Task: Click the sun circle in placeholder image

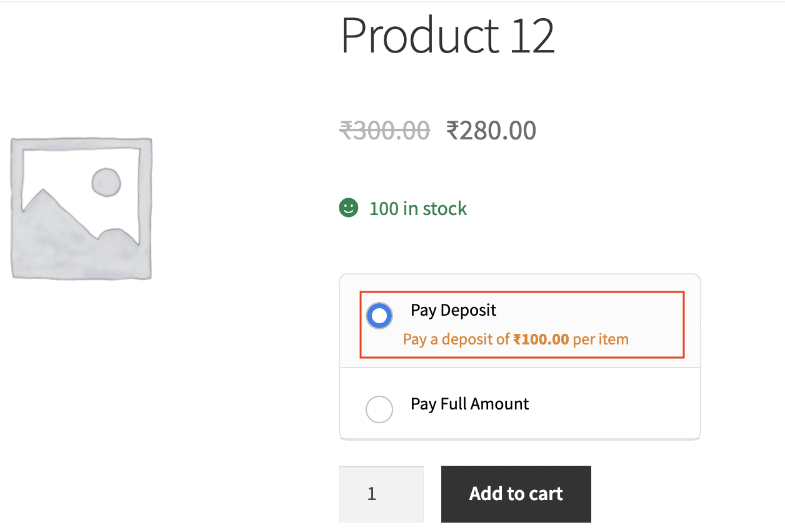Action: pyautogui.click(x=106, y=183)
